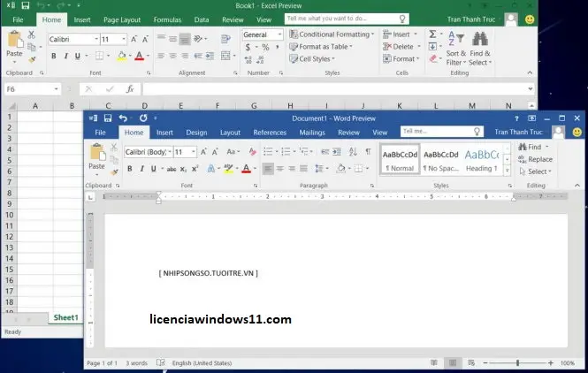Click the Replace button in Word
Image resolution: width=588 pixels, height=373 pixels.
pos(536,159)
